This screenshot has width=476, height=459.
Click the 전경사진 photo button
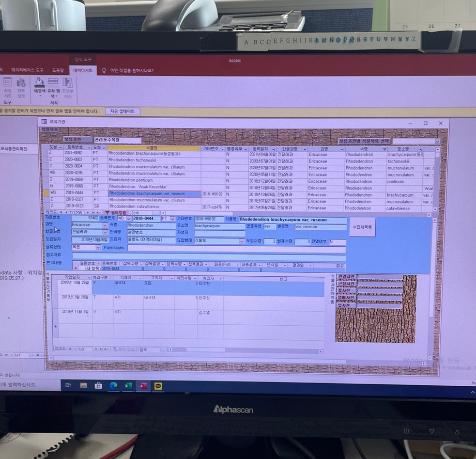pos(347,277)
